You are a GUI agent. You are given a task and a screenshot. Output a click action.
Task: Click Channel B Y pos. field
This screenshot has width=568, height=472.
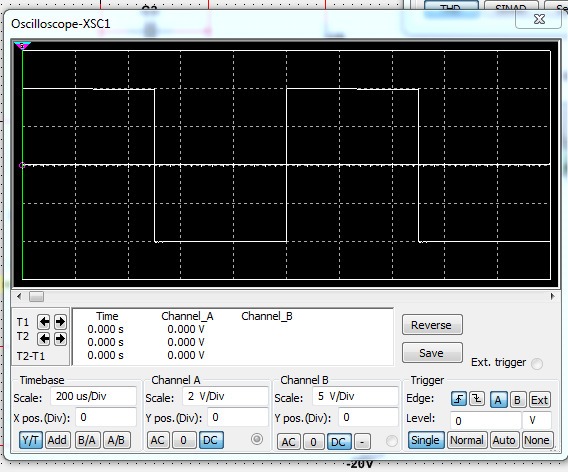click(368, 417)
